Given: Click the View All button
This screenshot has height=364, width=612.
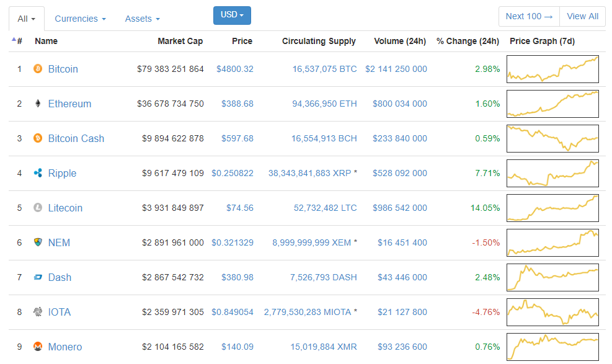Looking at the screenshot, I should click(582, 16).
